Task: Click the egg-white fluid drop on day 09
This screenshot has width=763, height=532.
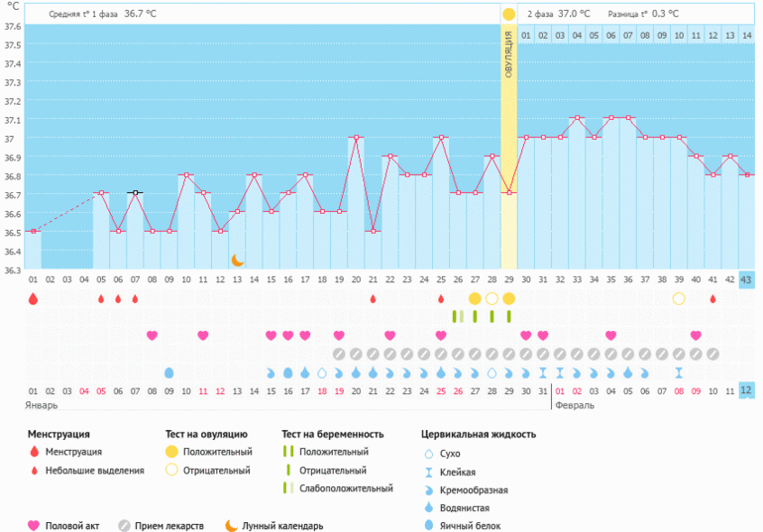Action: click(x=168, y=372)
